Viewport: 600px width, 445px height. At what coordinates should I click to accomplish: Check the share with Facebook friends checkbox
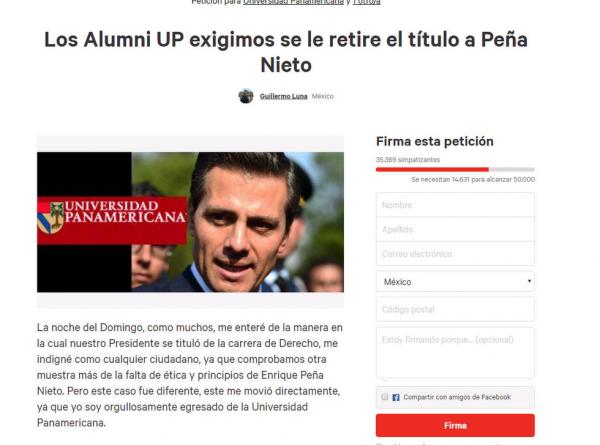point(385,397)
